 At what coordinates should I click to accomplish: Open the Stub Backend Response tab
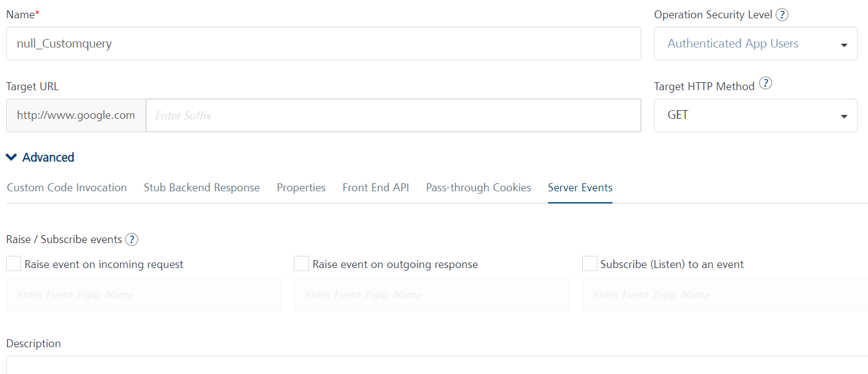[202, 188]
